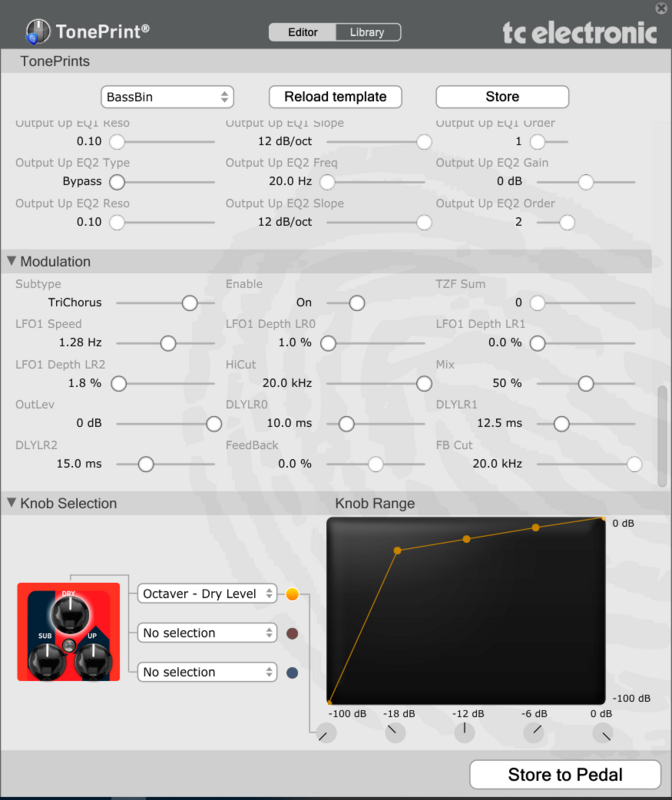The image size is (672, 800).
Task: Select the SUB knob on pedal image
Action: point(46,661)
